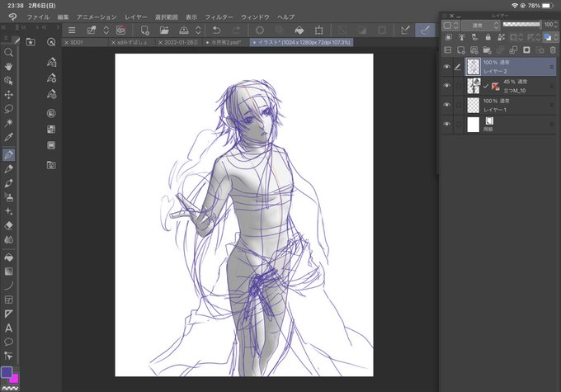Select the Fill bucket tool in toolbox
Viewport: 561px width, 392px height.
pyautogui.click(x=8, y=257)
